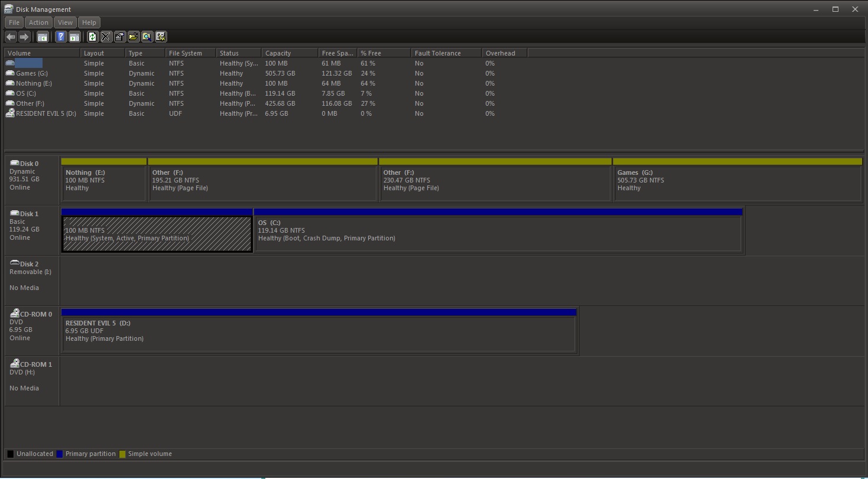Select the Games (G:) partition block on Disk 0

pyautogui.click(x=737, y=183)
